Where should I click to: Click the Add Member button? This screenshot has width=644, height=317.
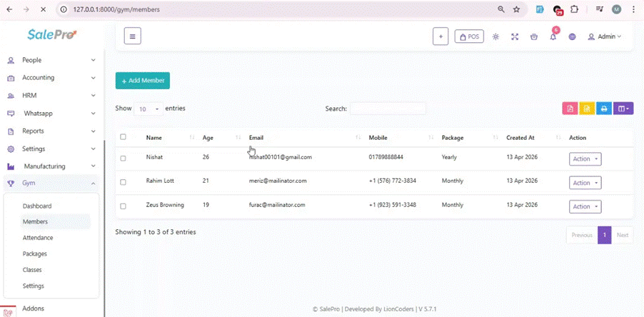point(143,81)
